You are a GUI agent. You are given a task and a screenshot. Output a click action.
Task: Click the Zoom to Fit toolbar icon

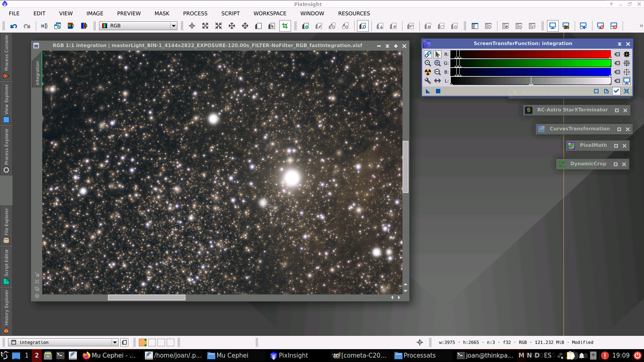pos(205,26)
